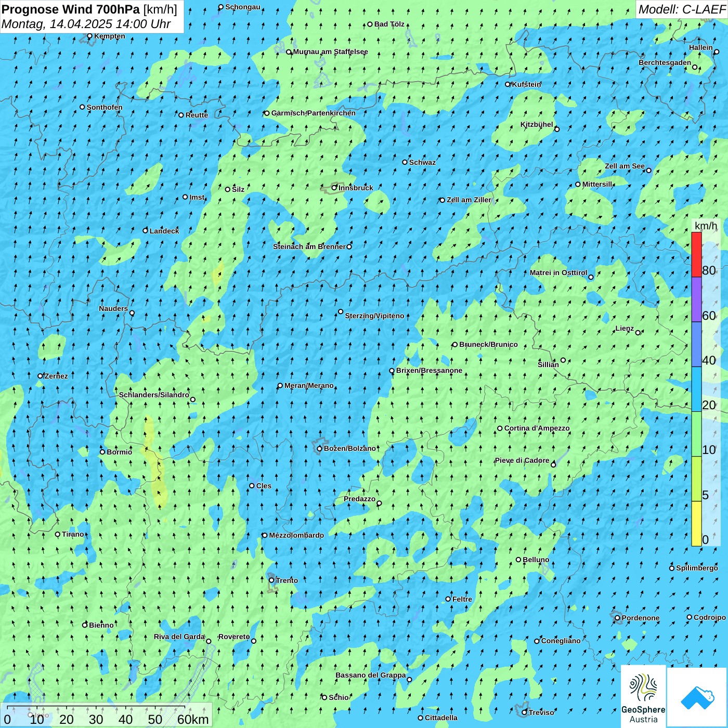
Task: Click the 'Garmisch-Partenkirchen' label
Action: [314, 113]
